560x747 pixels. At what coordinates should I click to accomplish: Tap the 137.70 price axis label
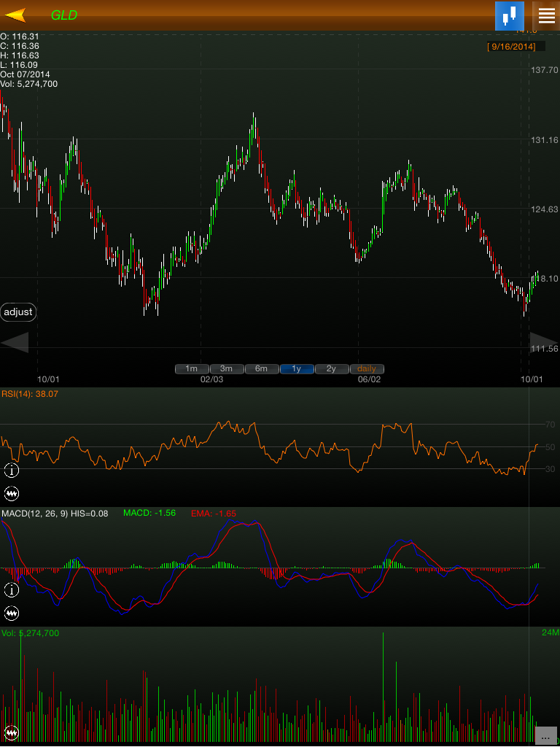point(544,70)
